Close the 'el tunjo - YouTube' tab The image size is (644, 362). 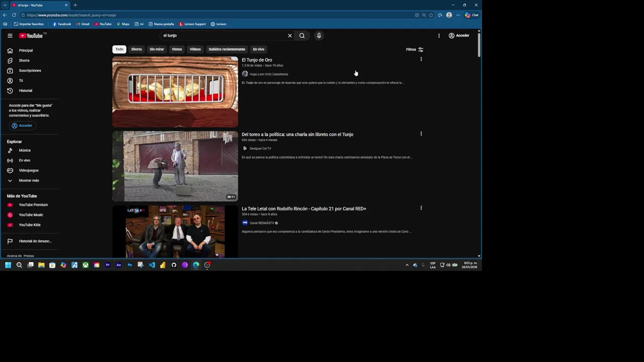click(66, 5)
